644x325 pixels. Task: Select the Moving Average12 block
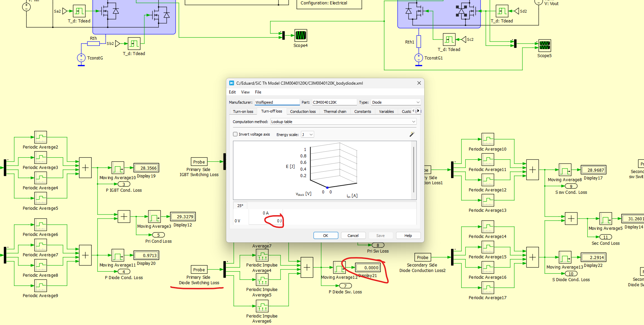click(339, 268)
